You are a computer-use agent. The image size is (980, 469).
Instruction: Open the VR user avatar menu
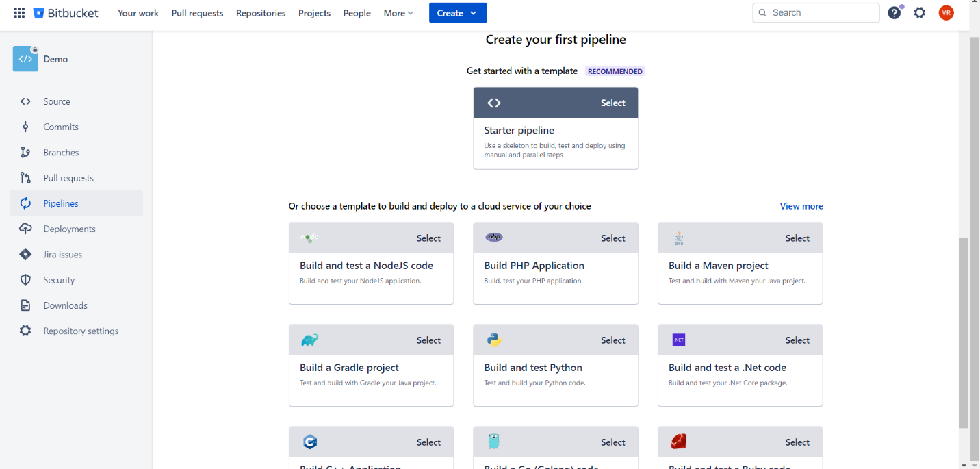[946, 12]
